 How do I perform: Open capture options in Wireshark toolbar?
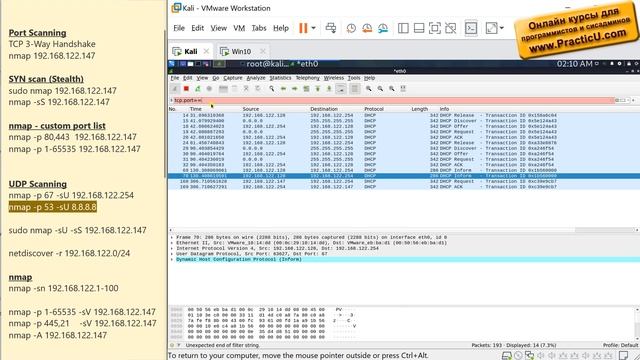(209, 89)
